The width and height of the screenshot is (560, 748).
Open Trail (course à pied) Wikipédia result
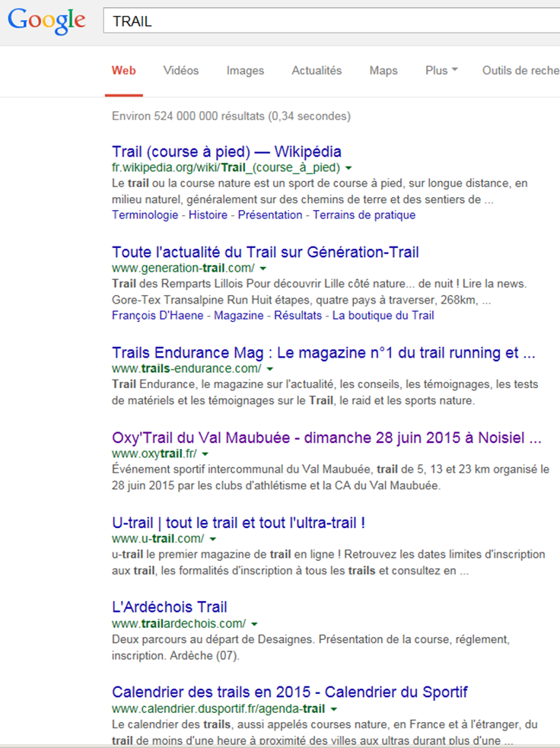(227, 151)
